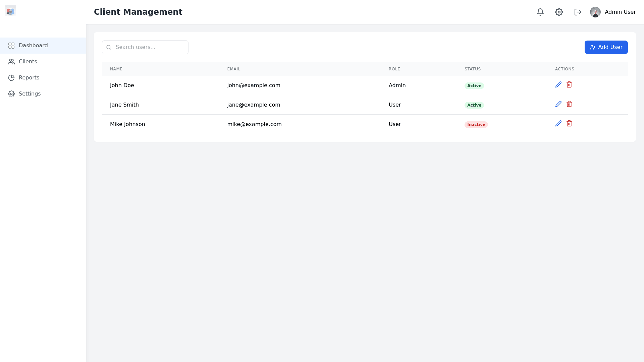Toggle Jane Smith's Active status badge
This screenshot has height=362, width=644.
(474, 105)
